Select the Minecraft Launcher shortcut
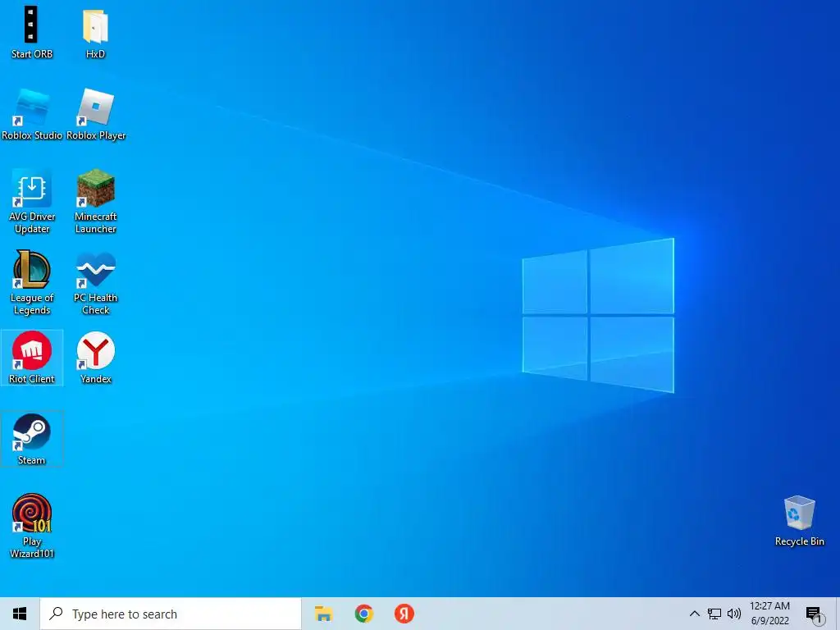 [96, 202]
